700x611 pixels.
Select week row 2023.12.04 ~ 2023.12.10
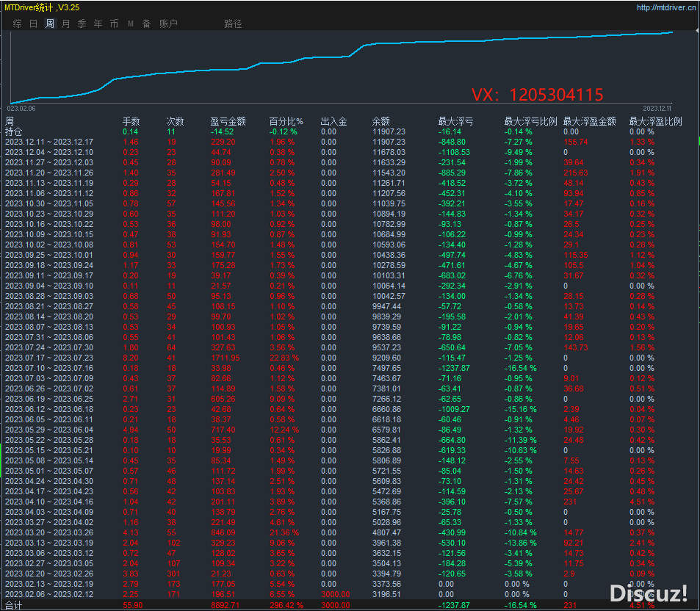click(x=49, y=152)
